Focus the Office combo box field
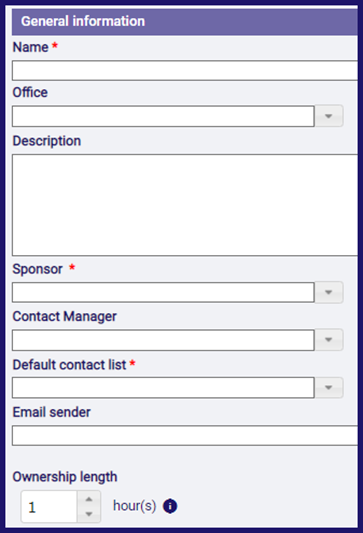The image size is (363, 533). [x=163, y=116]
